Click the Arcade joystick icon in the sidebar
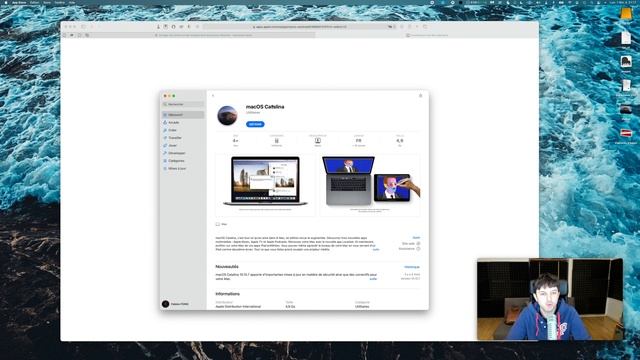640x360 pixels. coord(165,122)
